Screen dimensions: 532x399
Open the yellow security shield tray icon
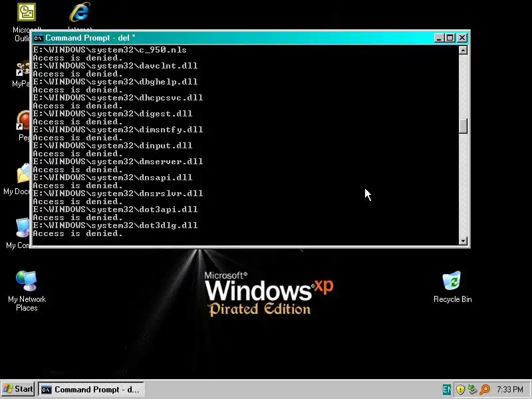460,389
